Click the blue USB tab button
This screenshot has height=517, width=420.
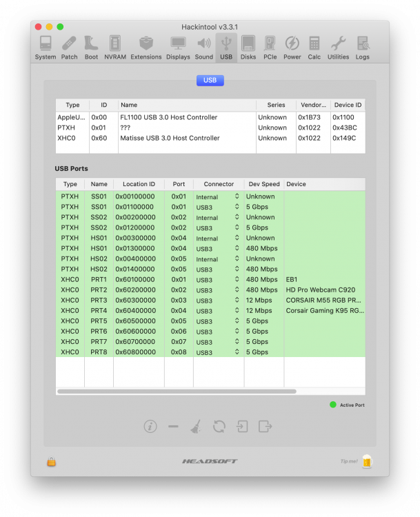(x=210, y=81)
